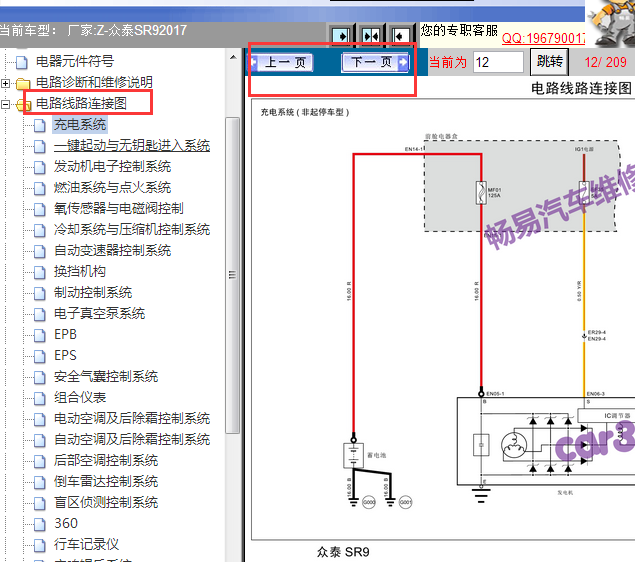
Task: Click the 众泰 SR9 caption below diagram
Action: tap(343, 552)
